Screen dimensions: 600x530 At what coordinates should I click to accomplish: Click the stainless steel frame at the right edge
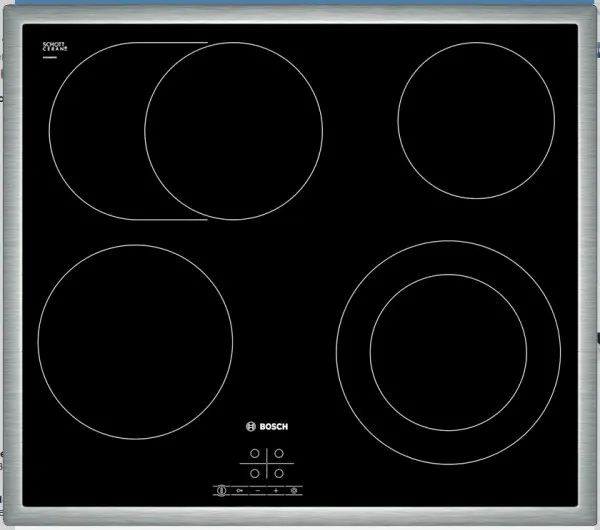pos(589,265)
